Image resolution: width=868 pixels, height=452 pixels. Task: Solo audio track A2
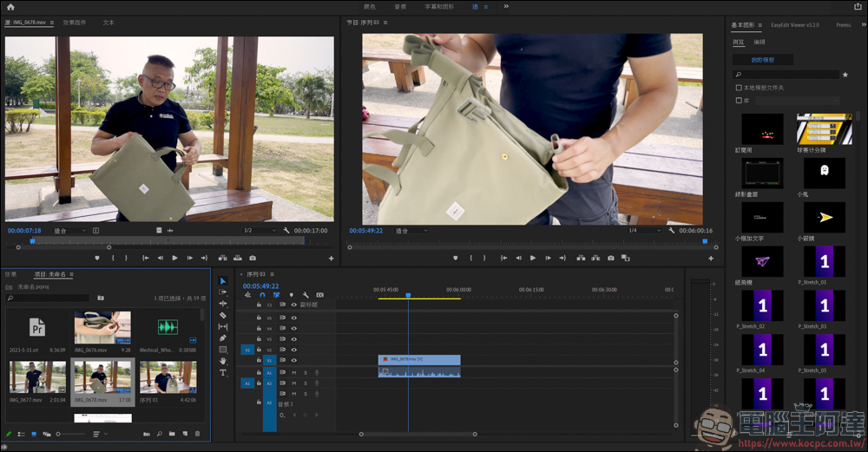[305, 383]
